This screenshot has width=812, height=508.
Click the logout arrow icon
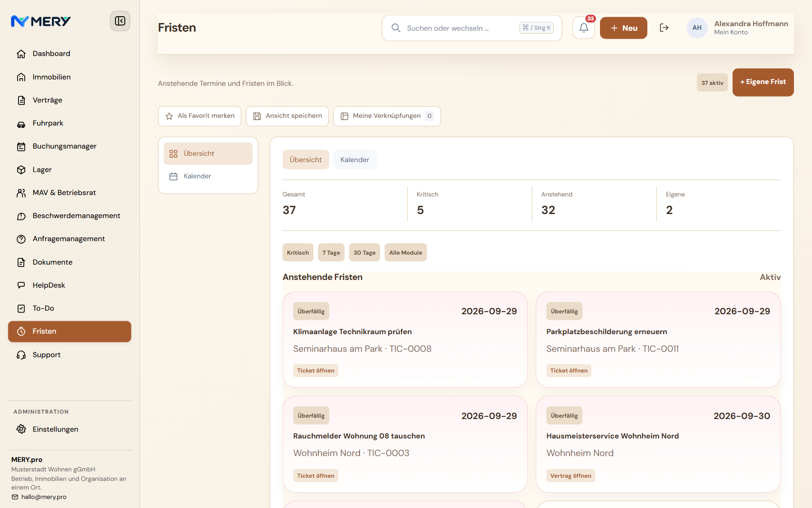point(664,28)
